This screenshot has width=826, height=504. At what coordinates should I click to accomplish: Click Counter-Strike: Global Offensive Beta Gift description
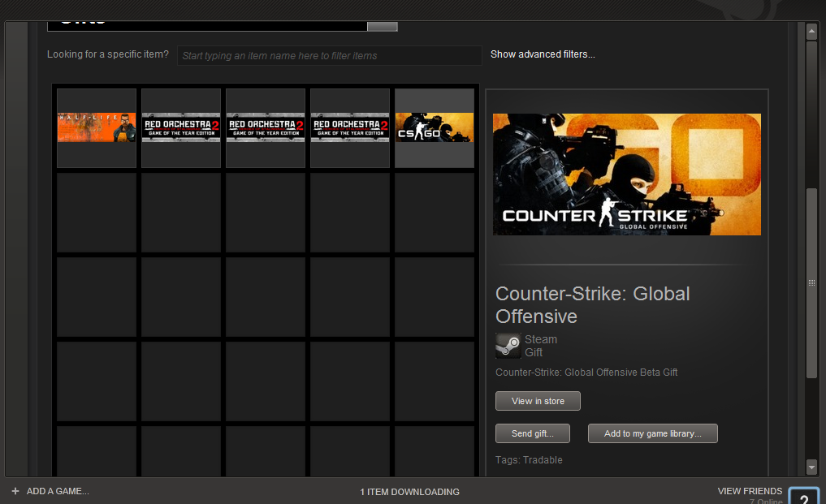586,373
